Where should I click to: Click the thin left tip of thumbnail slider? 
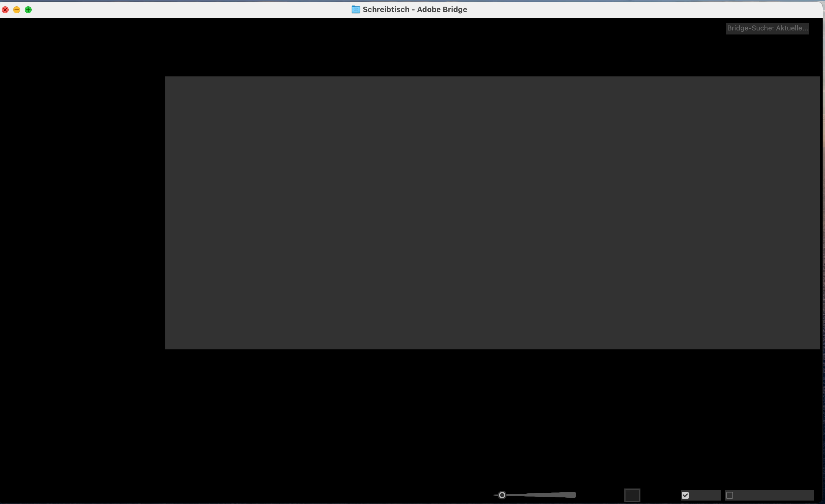pos(495,495)
